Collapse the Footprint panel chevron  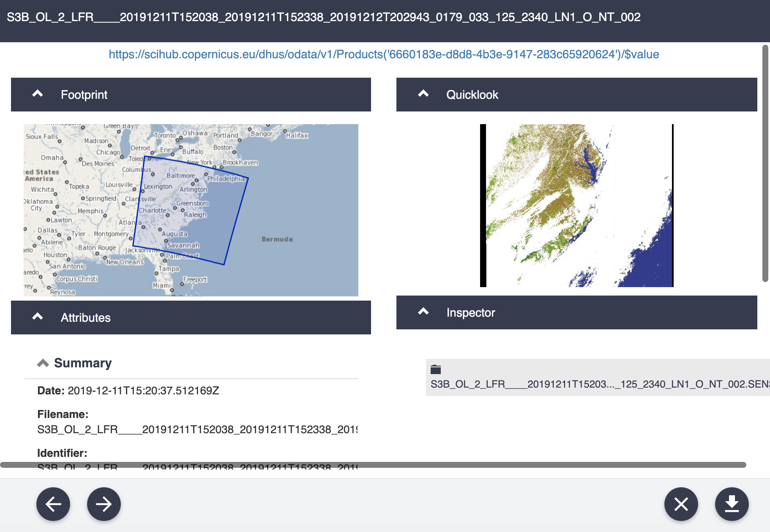point(38,94)
